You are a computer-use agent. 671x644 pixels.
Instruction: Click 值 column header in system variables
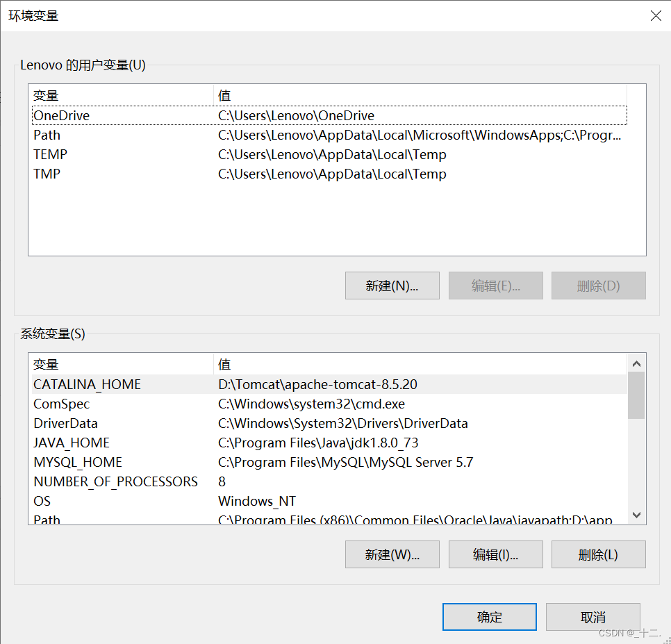point(420,364)
